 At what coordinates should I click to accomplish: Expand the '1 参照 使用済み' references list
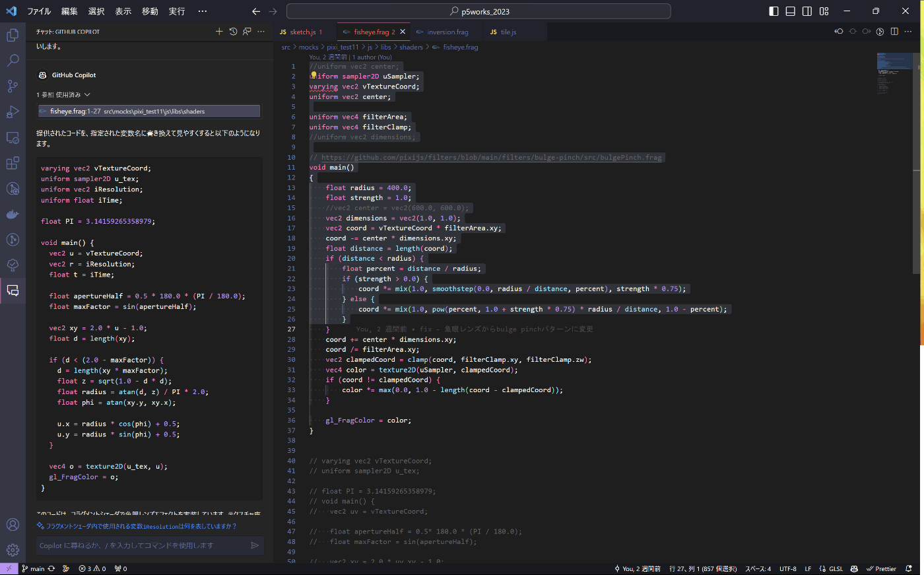pyautogui.click(x=63, y=94)
